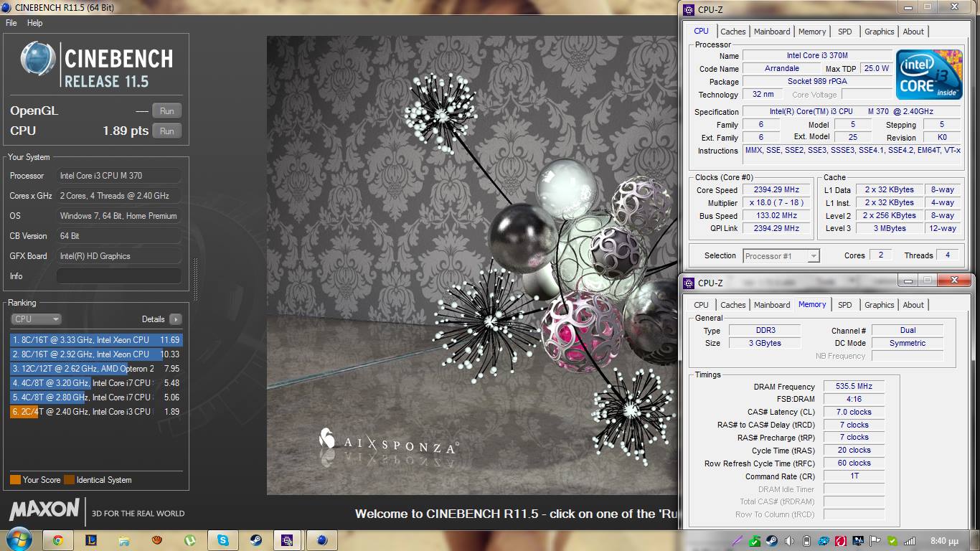This screenshot has height=551, width=980.
Task: Expand ranking Details arrow button
Action: [x=175, y=319]
